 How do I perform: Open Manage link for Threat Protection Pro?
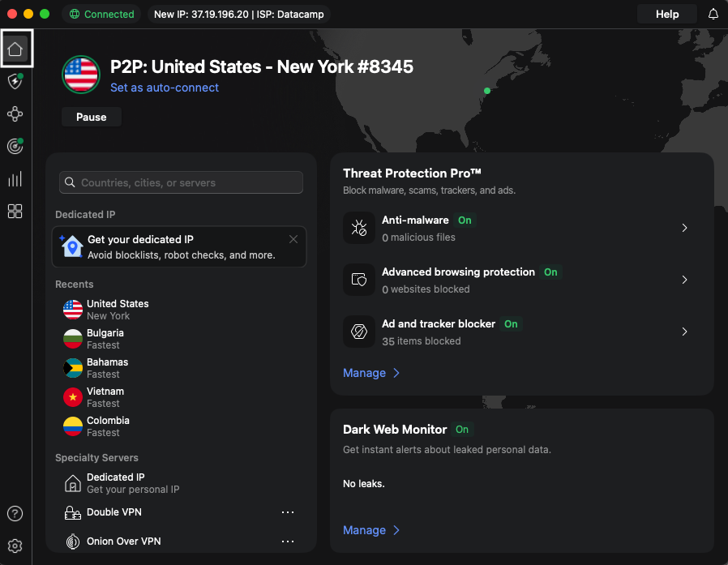pyautogui.click(x=365, y=373)
